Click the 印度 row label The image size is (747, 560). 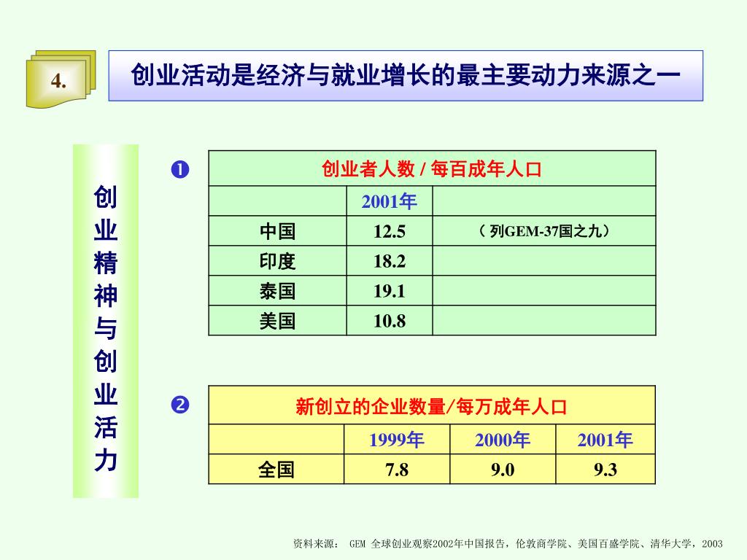(277, 262)
